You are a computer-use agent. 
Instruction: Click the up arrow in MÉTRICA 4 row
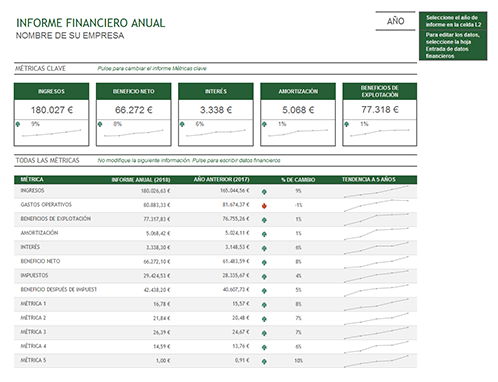coord(264,347)
